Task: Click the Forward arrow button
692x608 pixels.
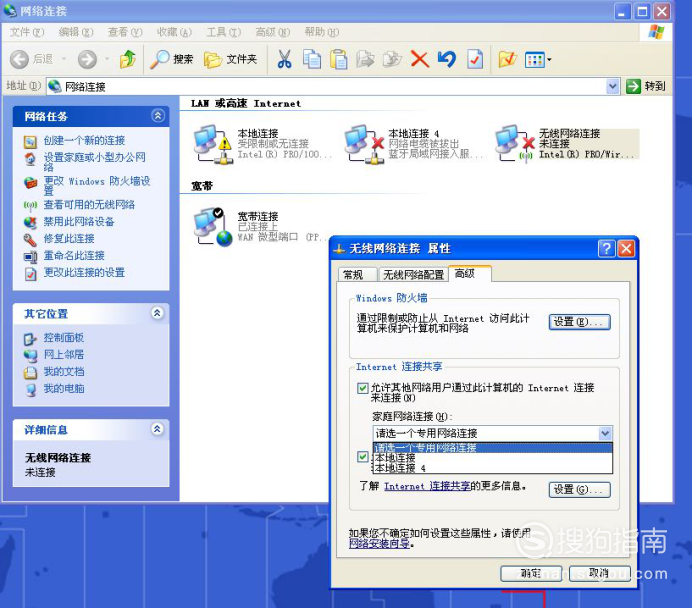Action: point(87,59)
